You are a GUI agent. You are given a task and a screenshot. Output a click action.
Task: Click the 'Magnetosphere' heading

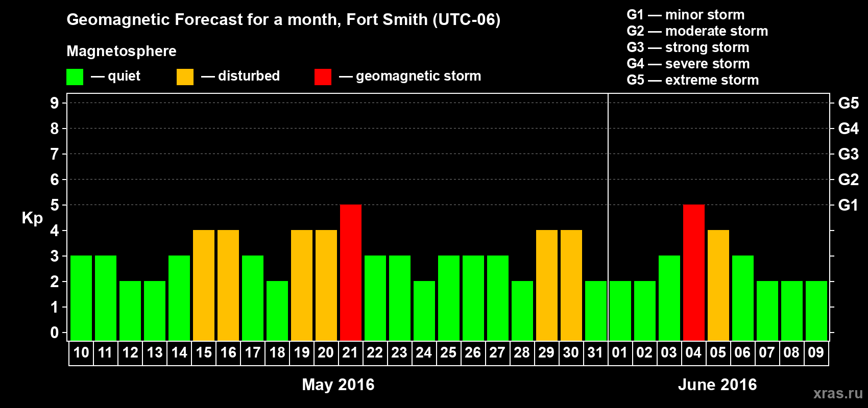122,51
